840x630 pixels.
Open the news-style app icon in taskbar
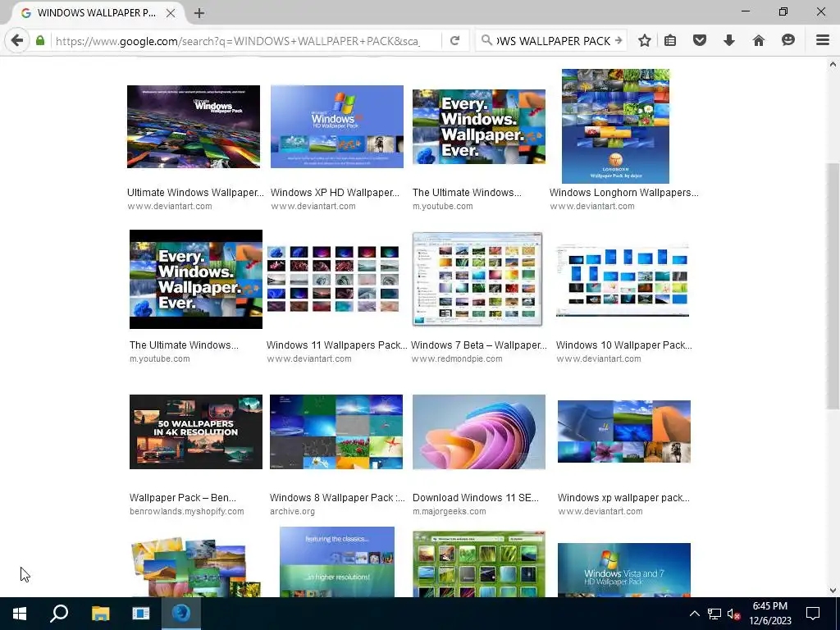click(141, 614)
